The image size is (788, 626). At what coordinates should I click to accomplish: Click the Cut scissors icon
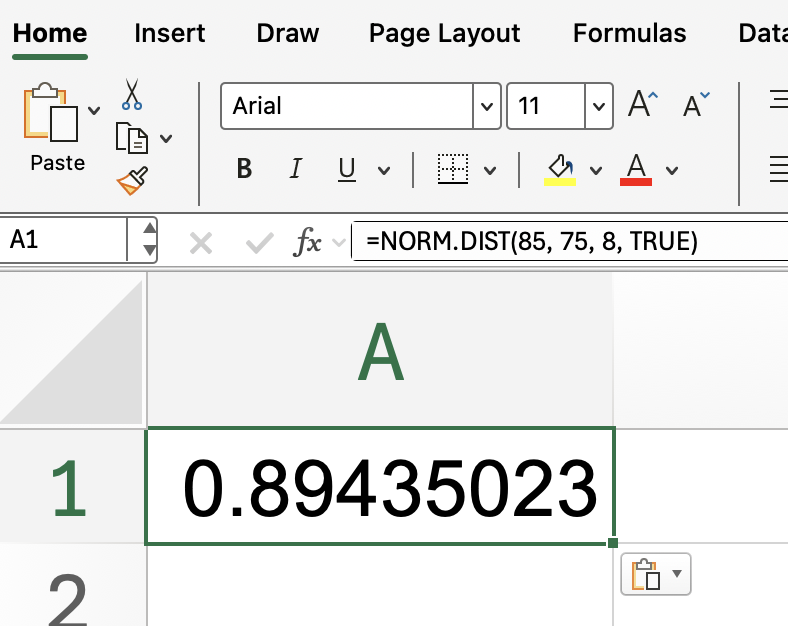(x=132, y=95)
